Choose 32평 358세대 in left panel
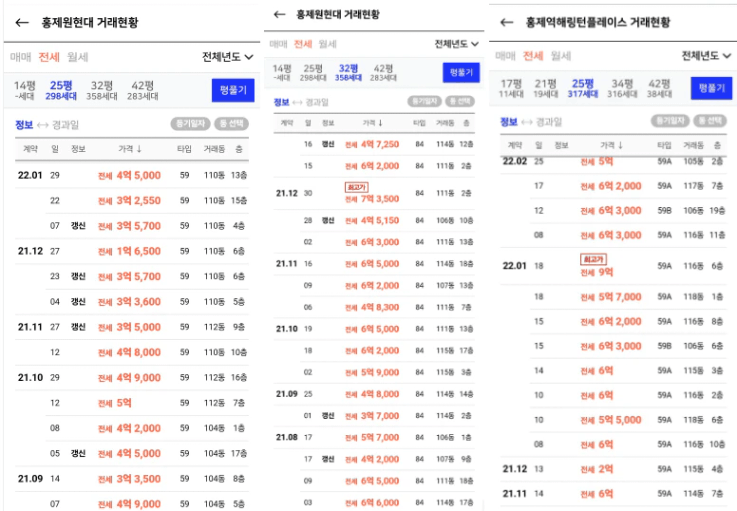This screenshot has width=737, height=511. pos(102,90)
